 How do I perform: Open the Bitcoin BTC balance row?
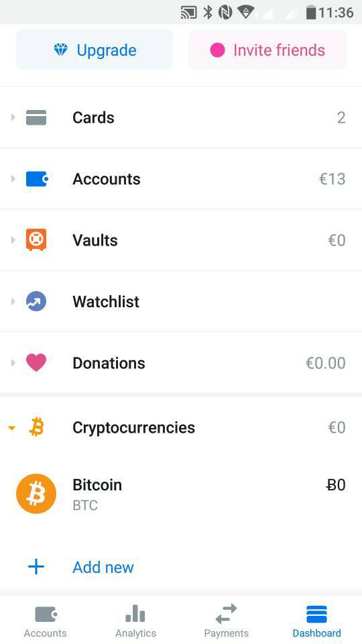point(181,494)
